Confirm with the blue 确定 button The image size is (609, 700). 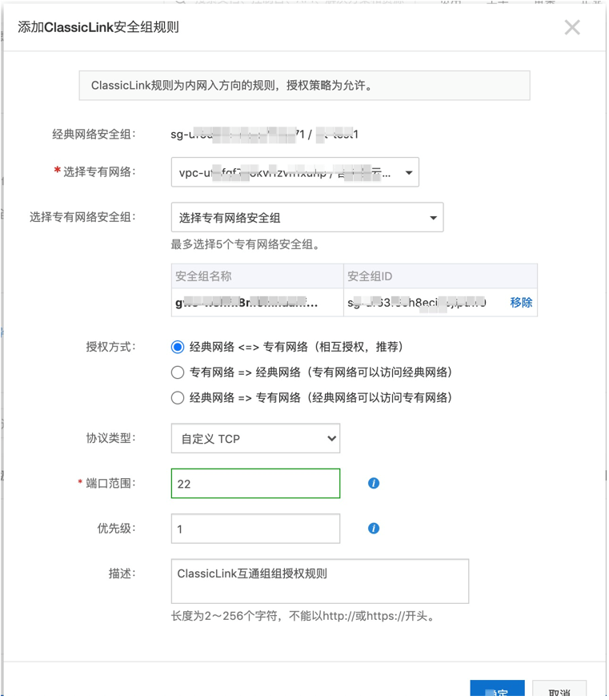(497, 690)
